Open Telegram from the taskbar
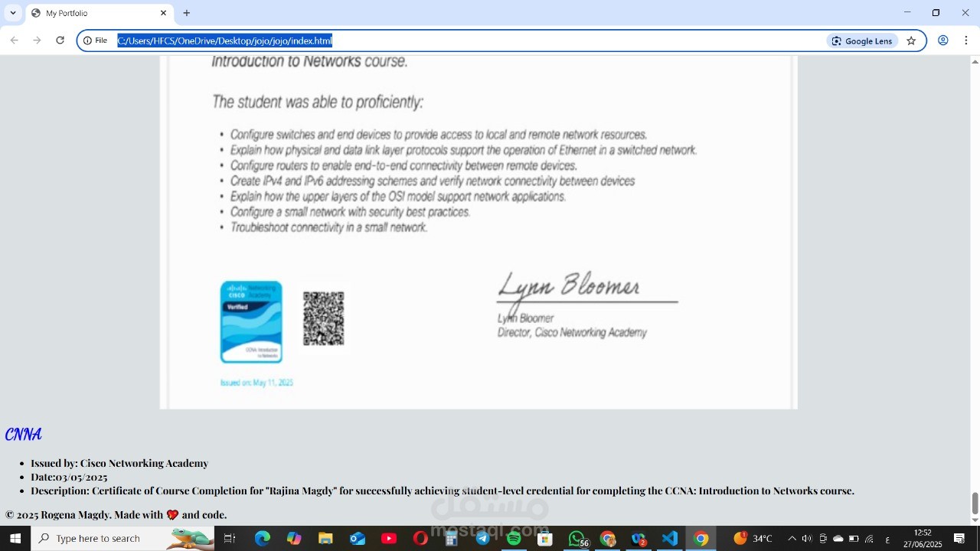Image resolution: width=980 pixels, height=551 pixels. coord(483,539)
